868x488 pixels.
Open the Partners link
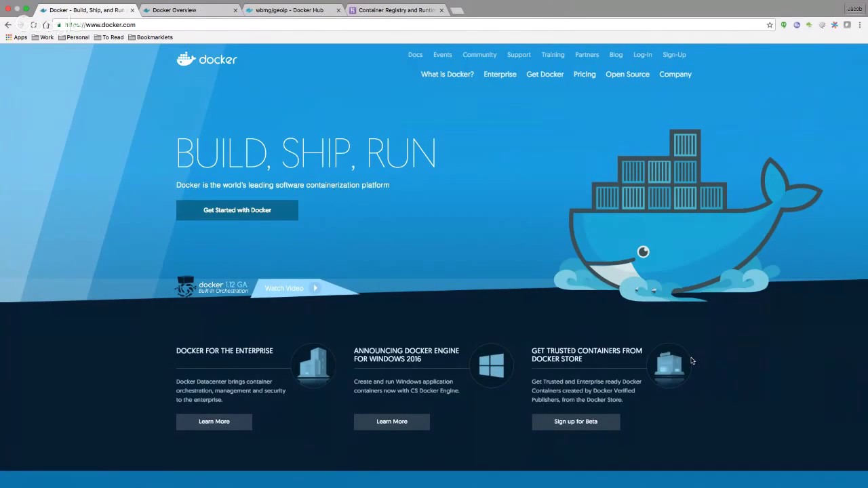[x=587, y=55]
